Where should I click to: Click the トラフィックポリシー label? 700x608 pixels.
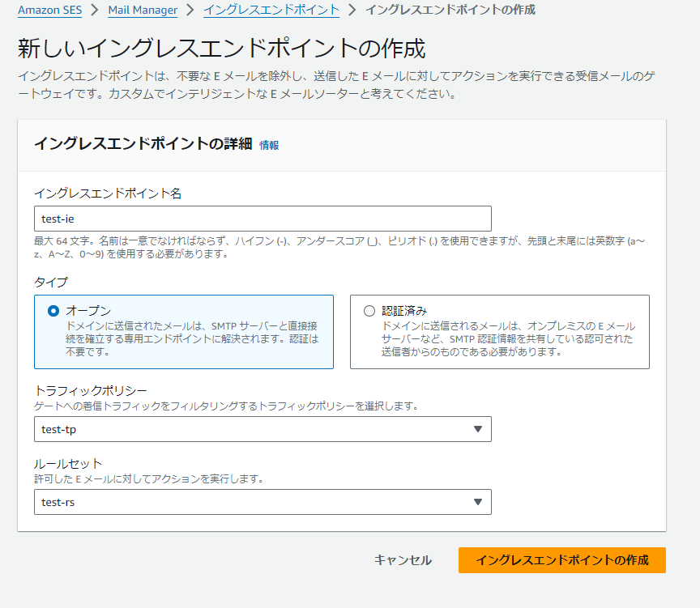(91, 390)
